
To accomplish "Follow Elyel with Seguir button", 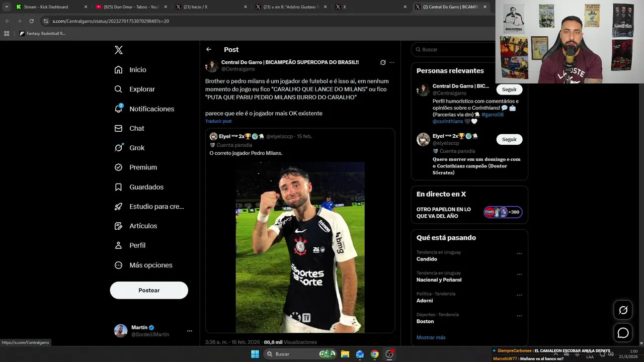I will [x=509, y=139].
